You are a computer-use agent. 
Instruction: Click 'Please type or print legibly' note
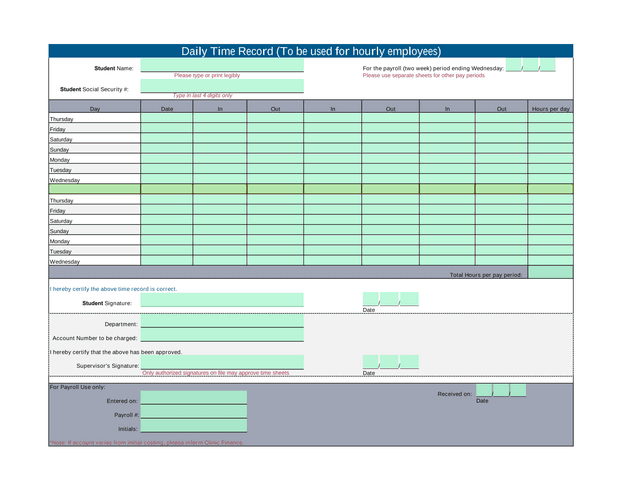[207, 76]
